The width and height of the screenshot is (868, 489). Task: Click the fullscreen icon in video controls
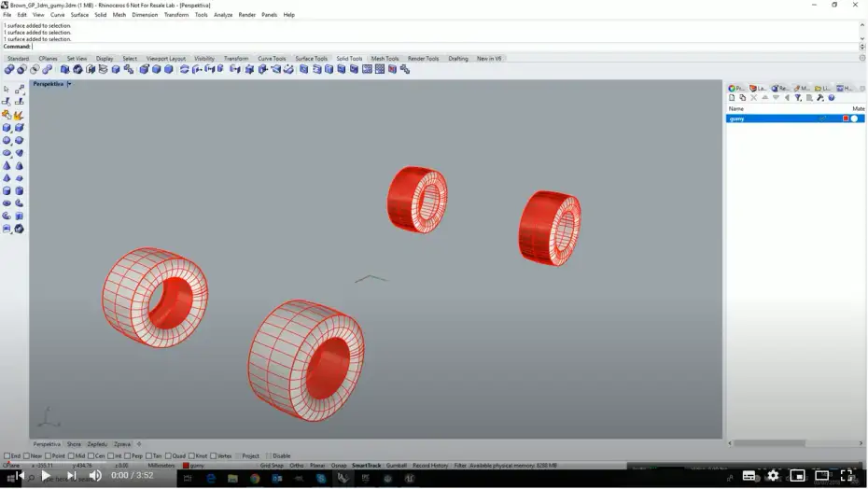(847, 476)
